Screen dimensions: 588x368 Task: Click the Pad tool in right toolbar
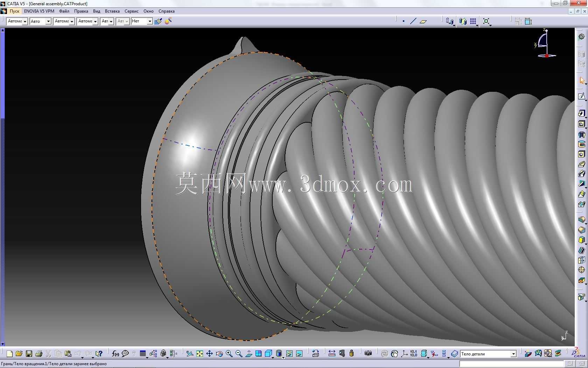pos(581,114)
